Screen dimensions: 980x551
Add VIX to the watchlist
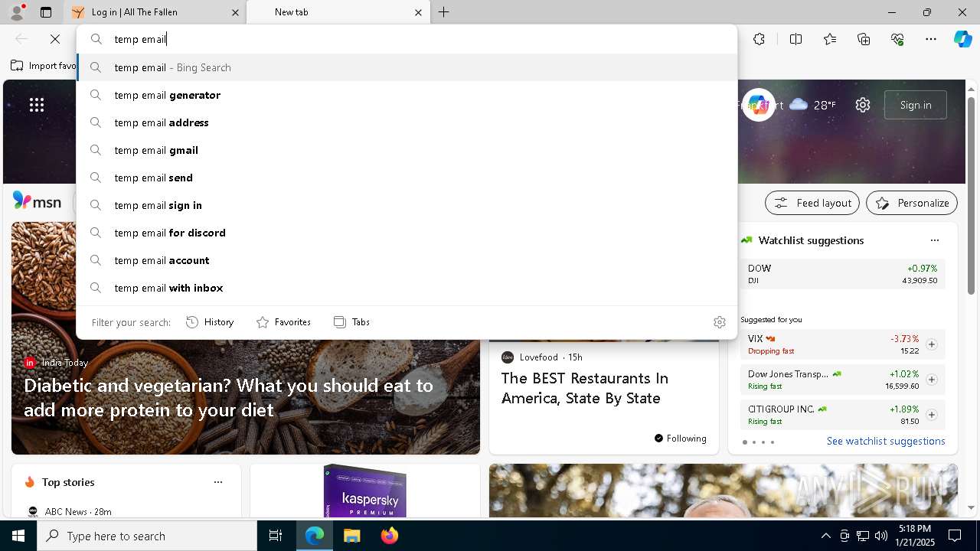[x=931, y=344]
